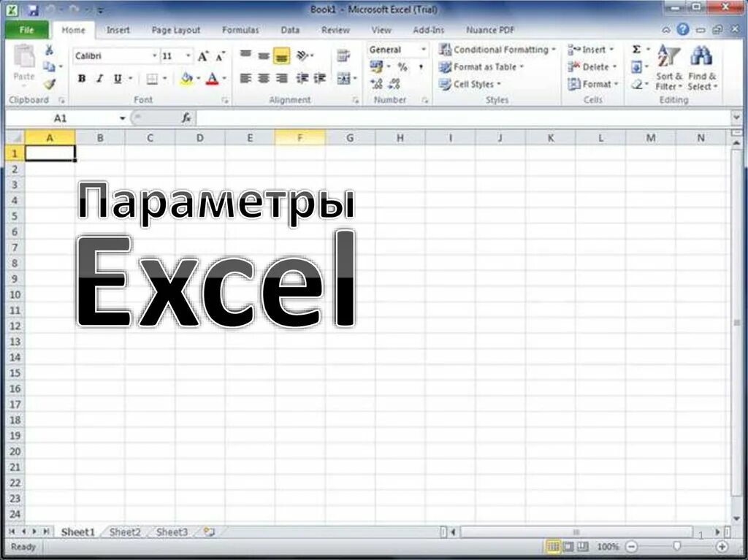Viewport: 748px width, 560px height.
Task: Open Sort & Filter menu
Action: (669, 66)
